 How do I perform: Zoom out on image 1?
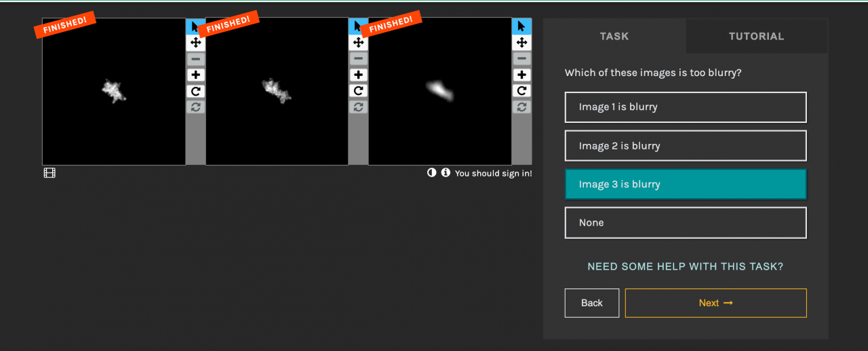tap(195, 59)
